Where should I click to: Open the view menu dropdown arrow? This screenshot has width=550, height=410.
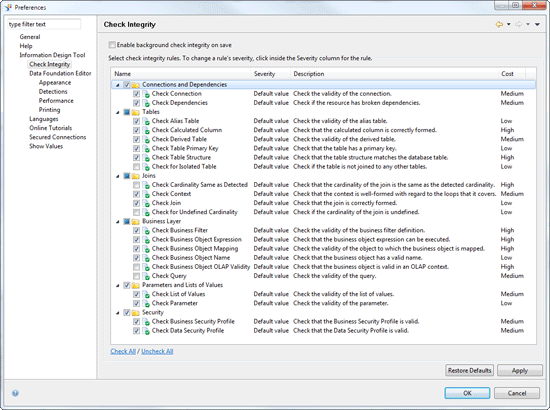537,24
